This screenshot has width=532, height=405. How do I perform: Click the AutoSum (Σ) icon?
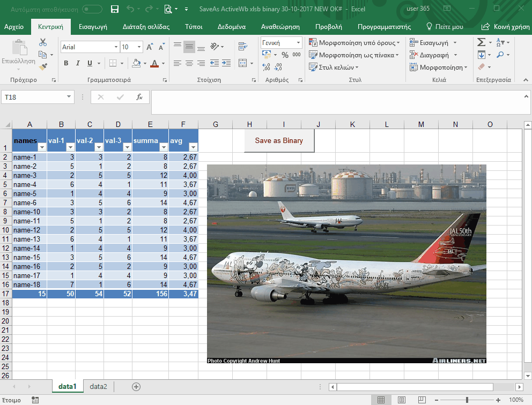[x=480, y=42]
